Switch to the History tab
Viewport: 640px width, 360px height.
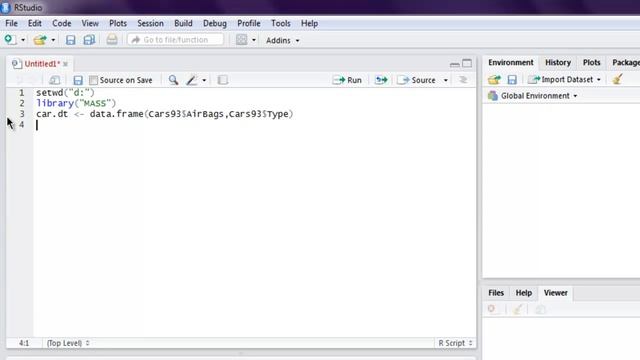point(558,62)
